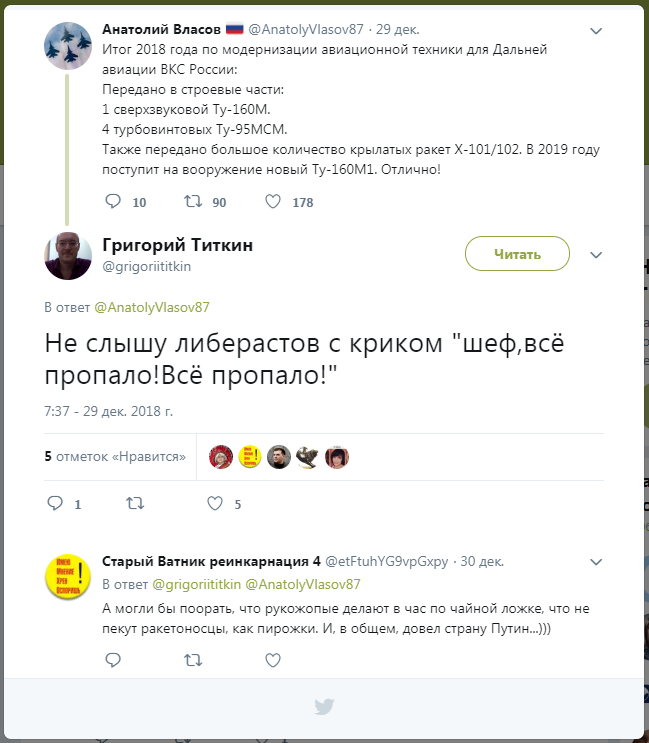Open the chevron menu beside the Читать button

click(x=596, y=255)
